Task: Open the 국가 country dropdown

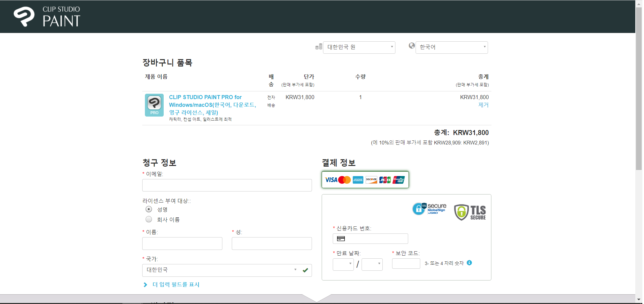Action: [x=227, y=270]
